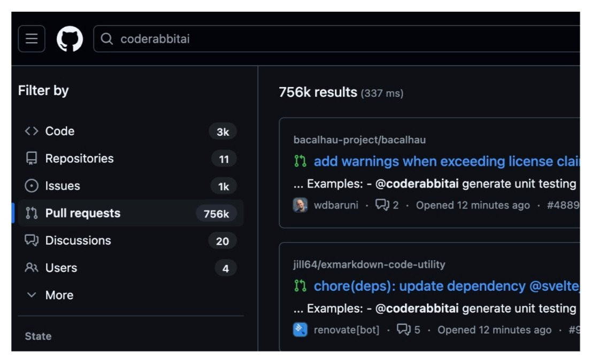
Task: Click the 20 count badge for Discussions
Action: click(222, 241)
